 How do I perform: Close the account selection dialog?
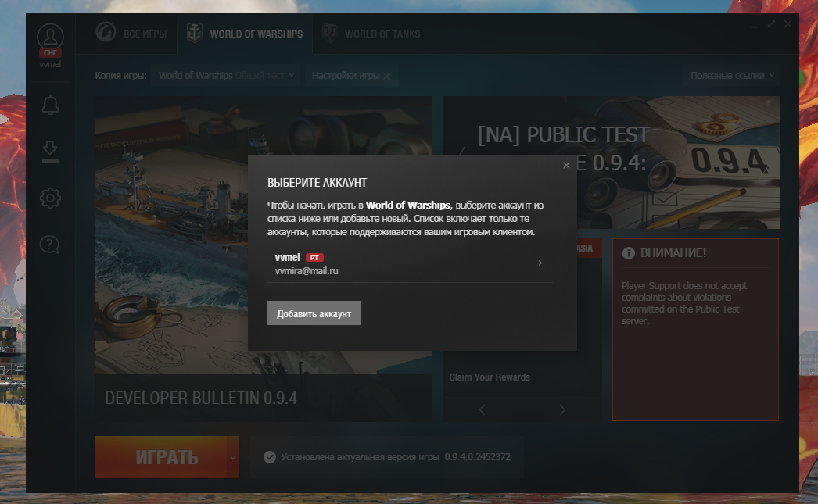[x=566, y=165]
